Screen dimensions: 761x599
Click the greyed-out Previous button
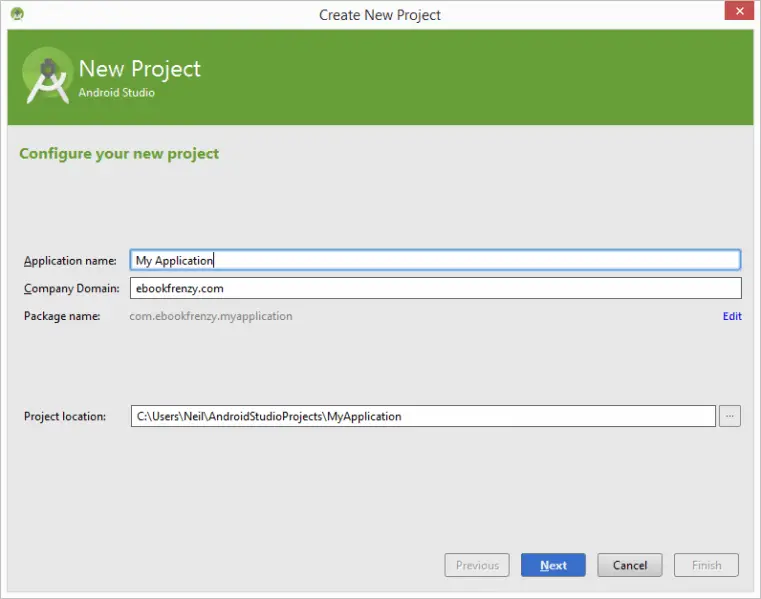coord(477,565)
